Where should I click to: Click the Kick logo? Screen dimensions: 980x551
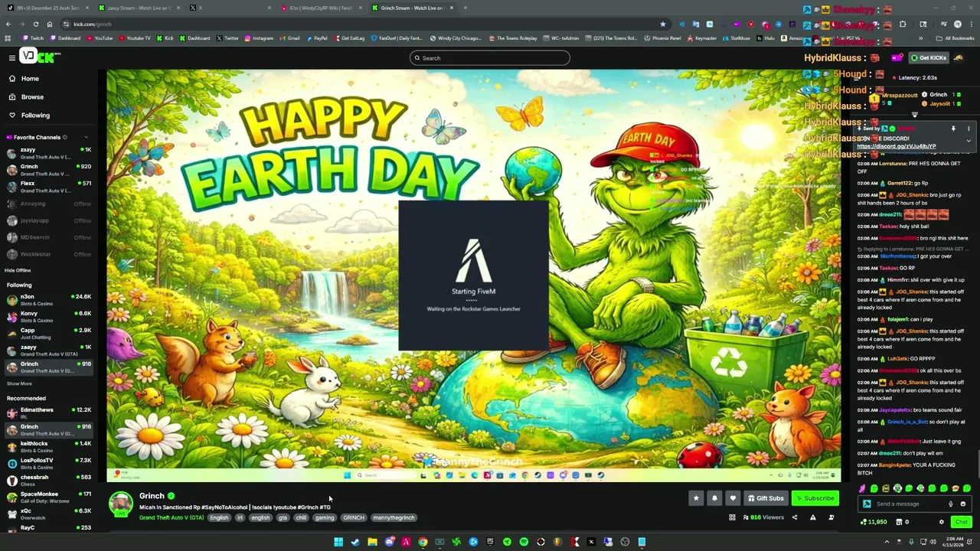[38, 57]
